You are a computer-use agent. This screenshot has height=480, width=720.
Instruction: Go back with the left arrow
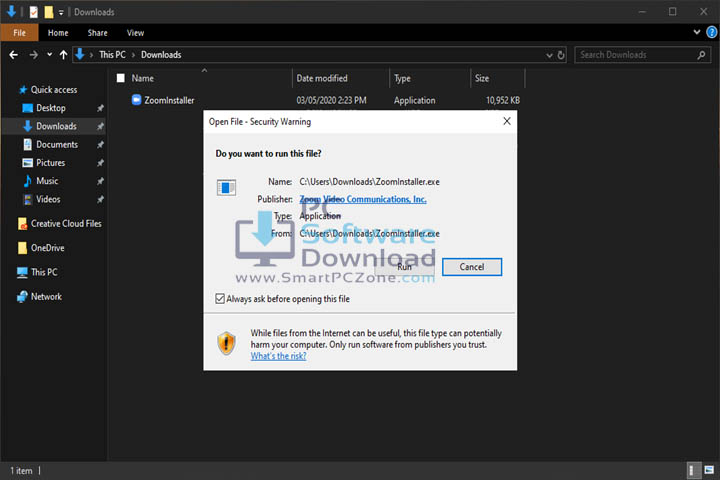click(x=13, y=55)
